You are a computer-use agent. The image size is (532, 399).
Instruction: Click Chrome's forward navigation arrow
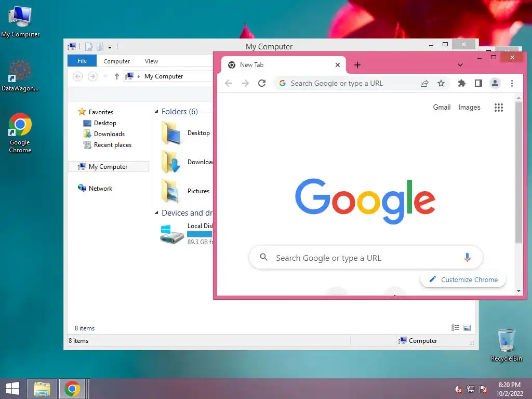tap(245, 83)
